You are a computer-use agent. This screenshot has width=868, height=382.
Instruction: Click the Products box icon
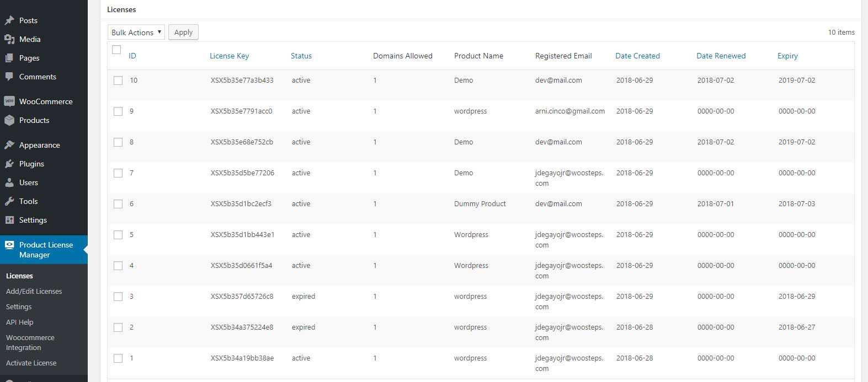pyautogui.click(x=9, y=120)
